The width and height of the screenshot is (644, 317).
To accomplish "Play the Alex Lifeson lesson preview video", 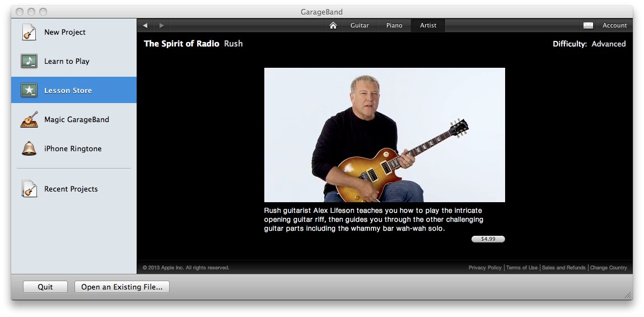I will click(x=384, y=135).
